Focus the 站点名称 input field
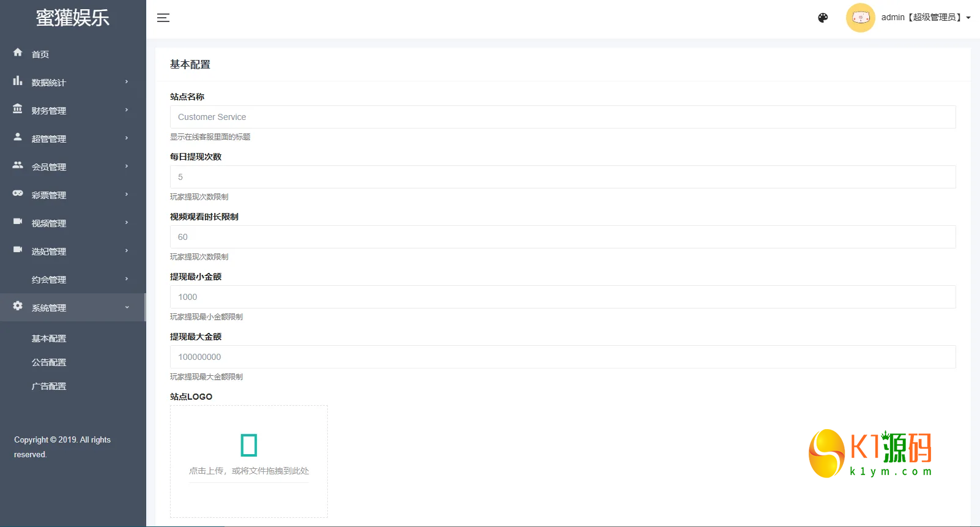 563,117
